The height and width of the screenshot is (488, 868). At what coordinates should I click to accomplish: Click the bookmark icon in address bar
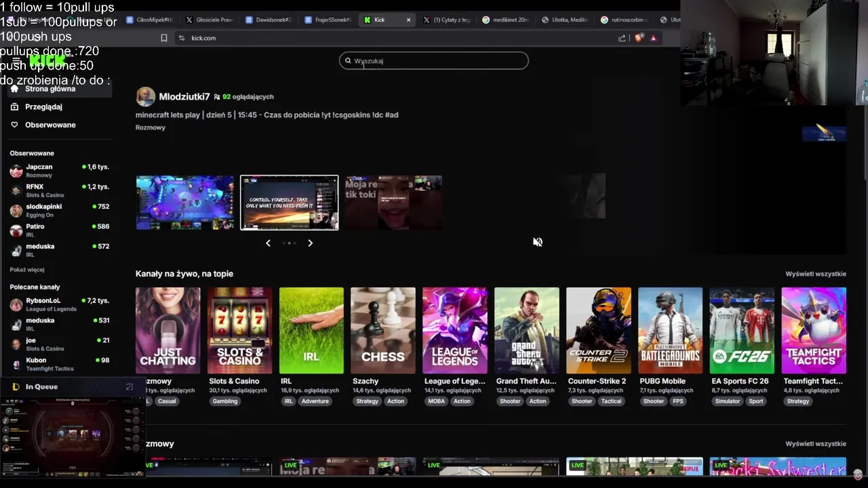click(x=163, y=38)
